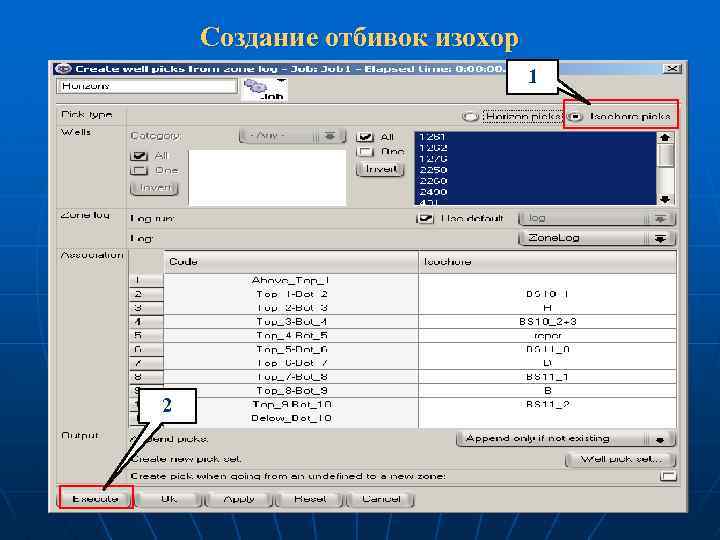Click the Top_7-Bot_8 code cell

tap(291, 377)
